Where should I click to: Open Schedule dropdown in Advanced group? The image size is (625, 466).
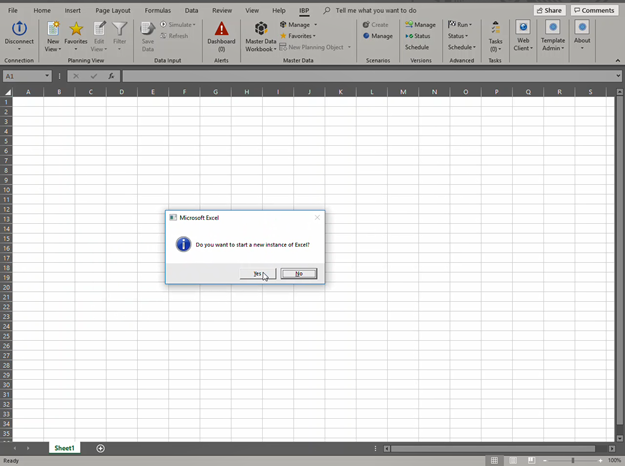[462, 47]
